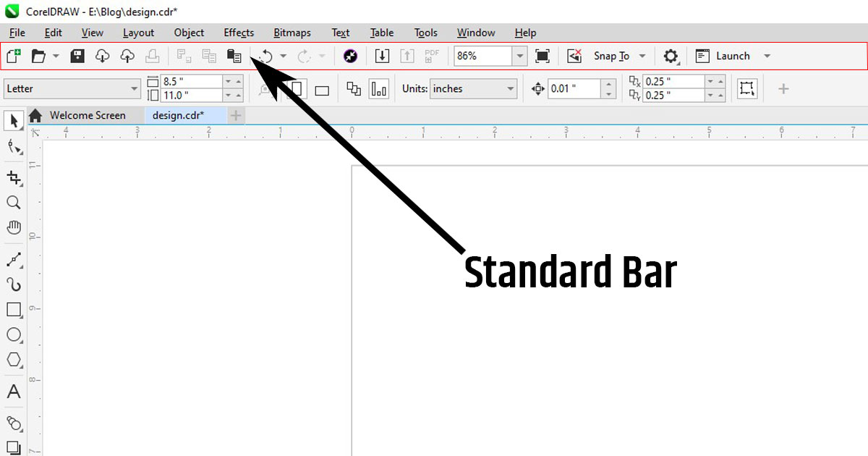Click the Launch button

[732, 56]
